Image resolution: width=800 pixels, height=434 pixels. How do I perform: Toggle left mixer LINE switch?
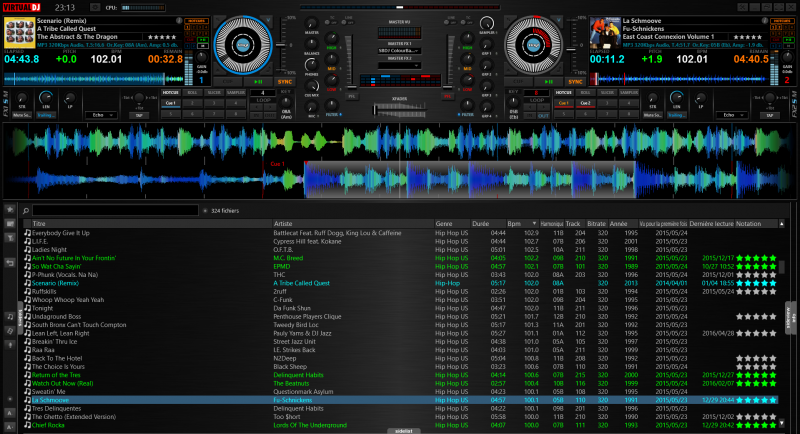point(348,21)
